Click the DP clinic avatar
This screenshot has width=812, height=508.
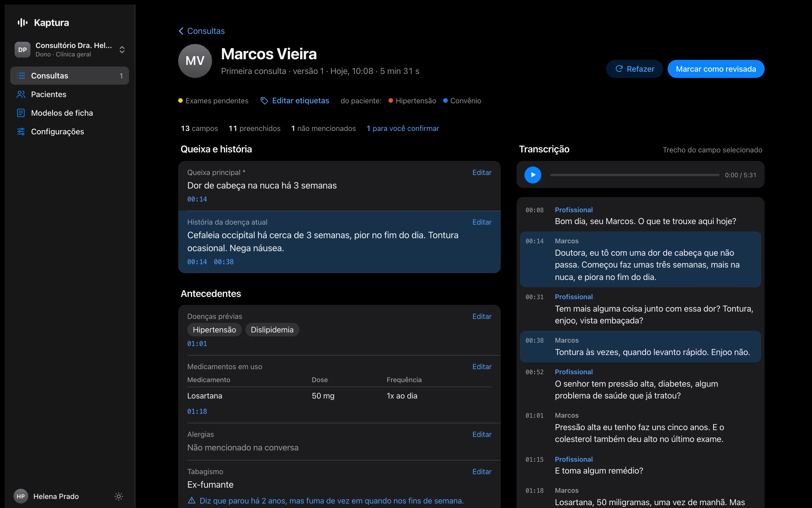tap(23, 50)
